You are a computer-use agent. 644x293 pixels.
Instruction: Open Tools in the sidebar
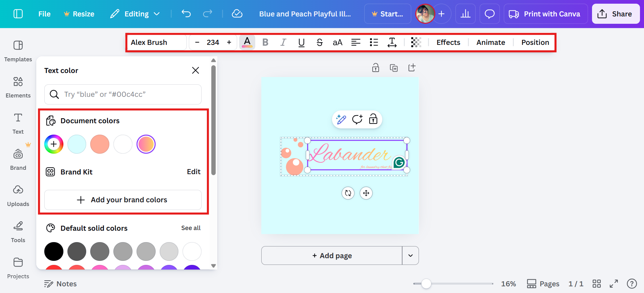pos(18,232)
